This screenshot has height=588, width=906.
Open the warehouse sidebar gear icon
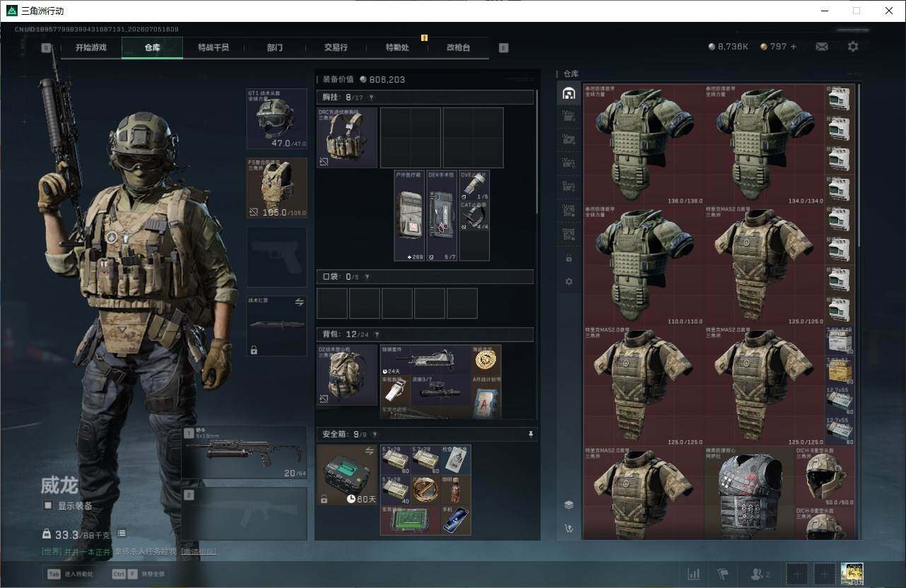click(569, 281)
